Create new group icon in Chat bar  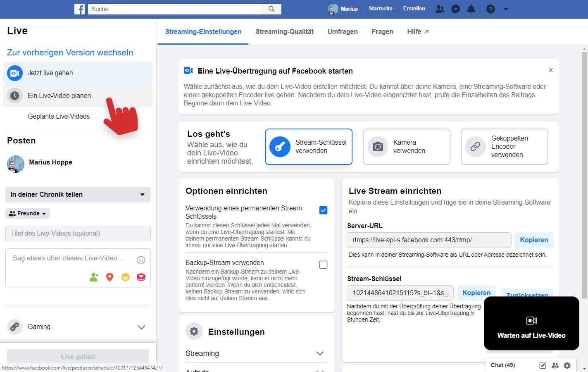555,365
